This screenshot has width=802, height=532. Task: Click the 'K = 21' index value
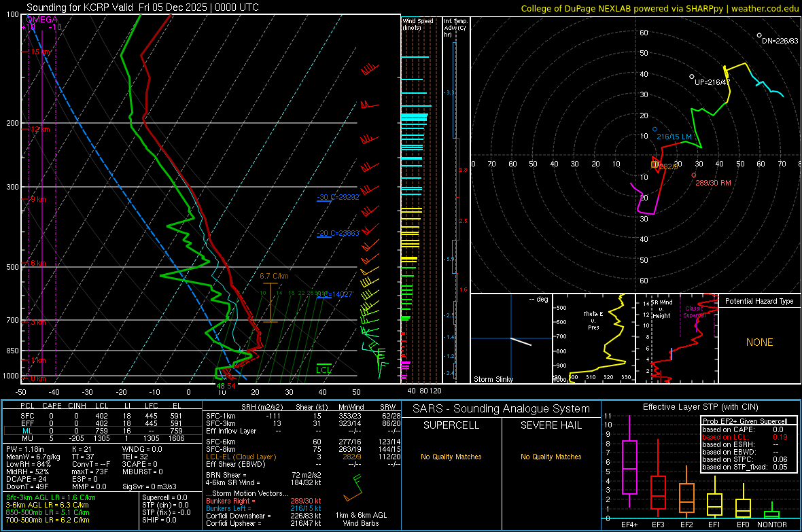pyautogui.click(x=82, y=449)
